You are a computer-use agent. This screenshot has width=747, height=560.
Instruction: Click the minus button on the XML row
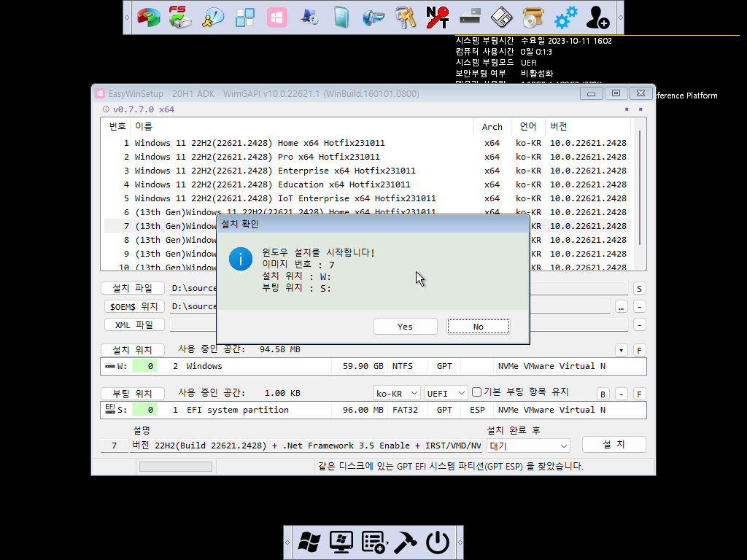[639, 325]
